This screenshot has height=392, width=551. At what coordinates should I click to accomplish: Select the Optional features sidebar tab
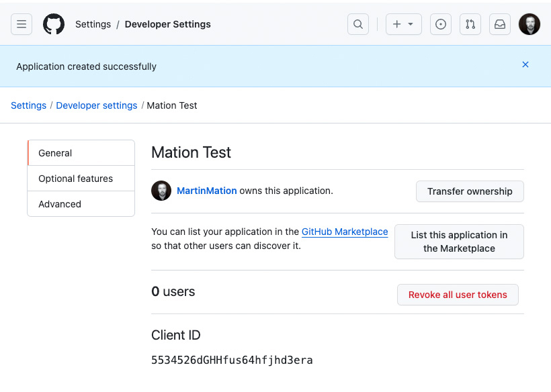[x=81, y=179]
